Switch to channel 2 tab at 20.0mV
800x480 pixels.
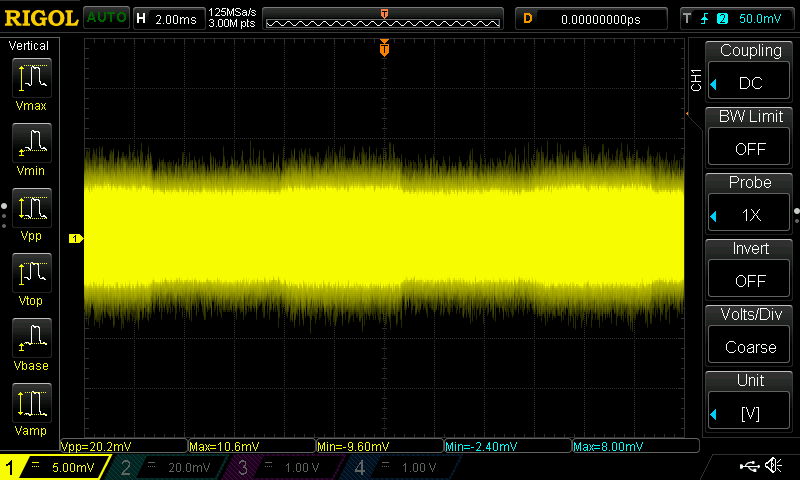pyautogui.click(x=166, y=467)
